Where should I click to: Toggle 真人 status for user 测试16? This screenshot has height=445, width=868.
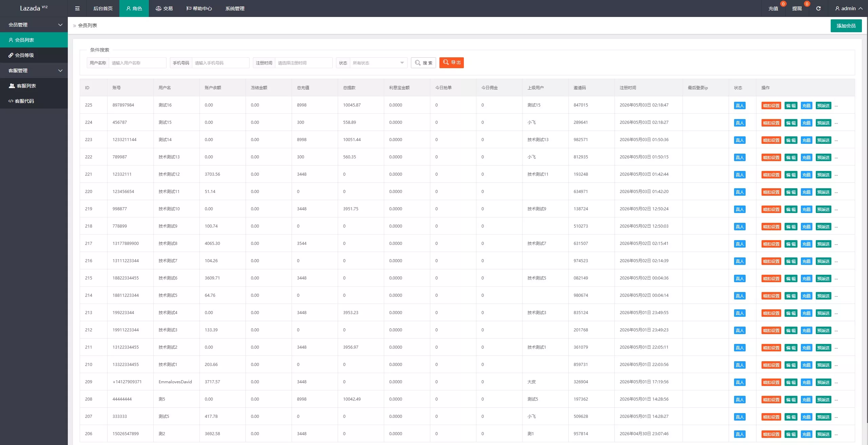point(739,105)
